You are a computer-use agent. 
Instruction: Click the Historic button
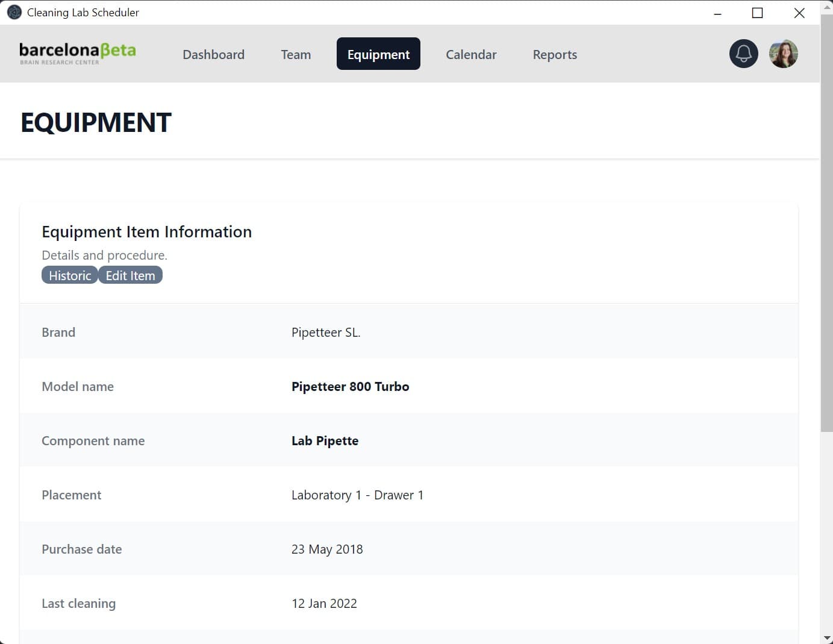click(x=70, y=275)
